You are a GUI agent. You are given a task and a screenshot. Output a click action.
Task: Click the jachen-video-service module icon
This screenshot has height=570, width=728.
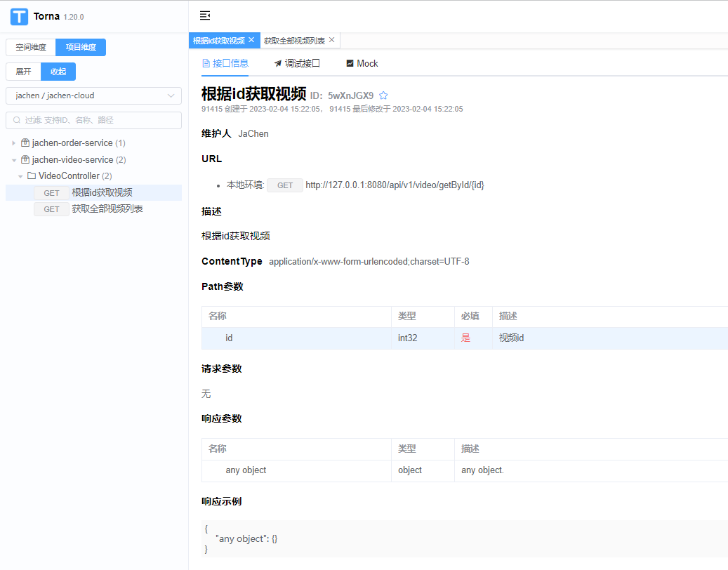[25, 159]
